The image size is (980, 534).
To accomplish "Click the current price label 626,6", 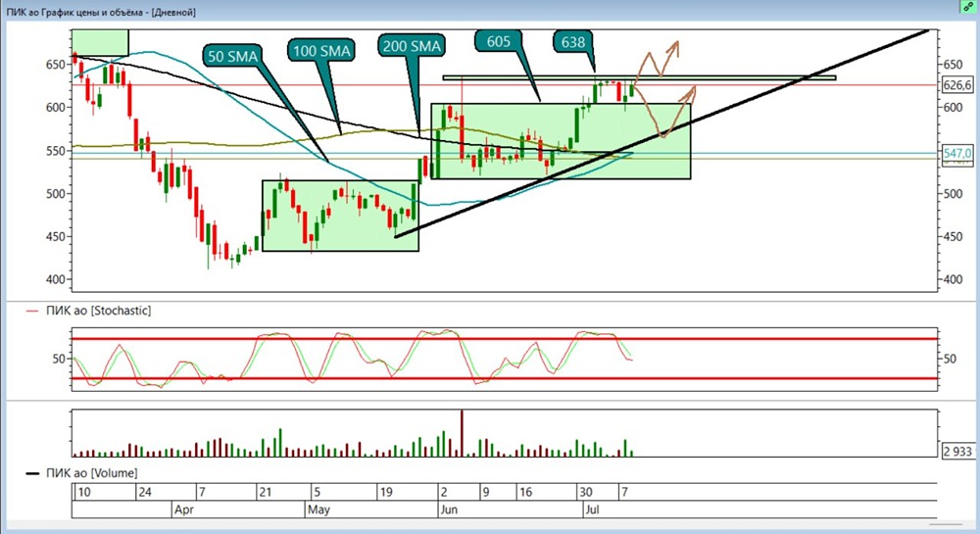I will point(957,85).
